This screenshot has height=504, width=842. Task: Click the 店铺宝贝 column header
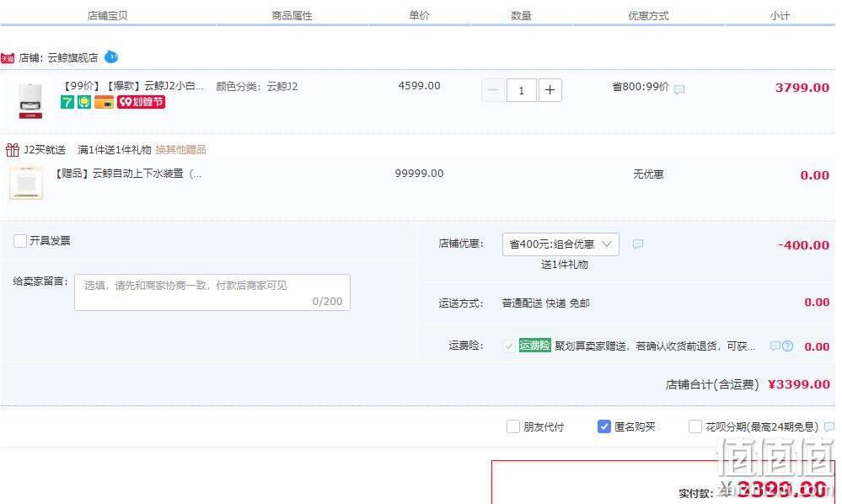107,15
